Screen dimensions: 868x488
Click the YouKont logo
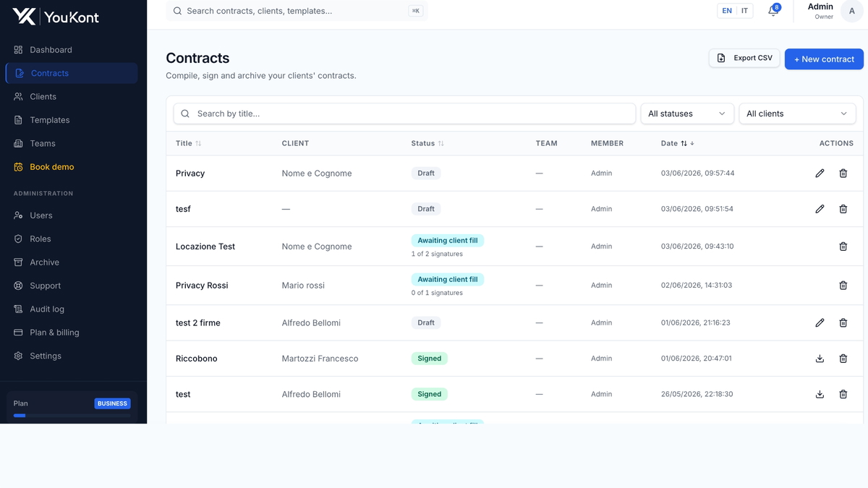(x=56, y=17)
